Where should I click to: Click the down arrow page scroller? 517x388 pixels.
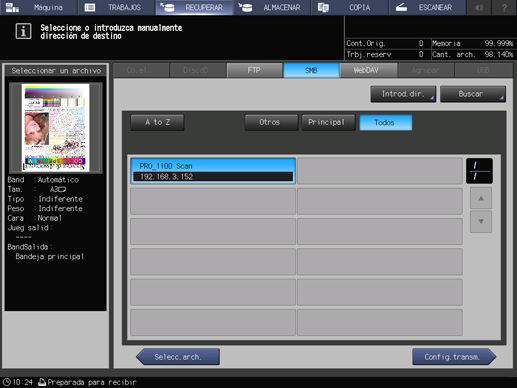coord(481,221)
